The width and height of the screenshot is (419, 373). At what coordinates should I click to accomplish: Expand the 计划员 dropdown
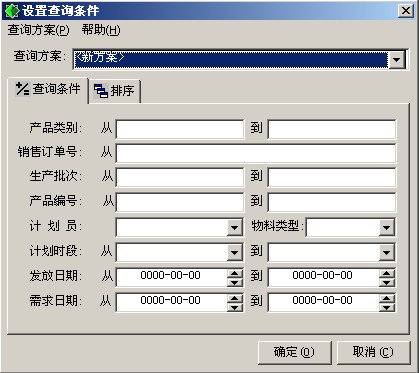234,227
